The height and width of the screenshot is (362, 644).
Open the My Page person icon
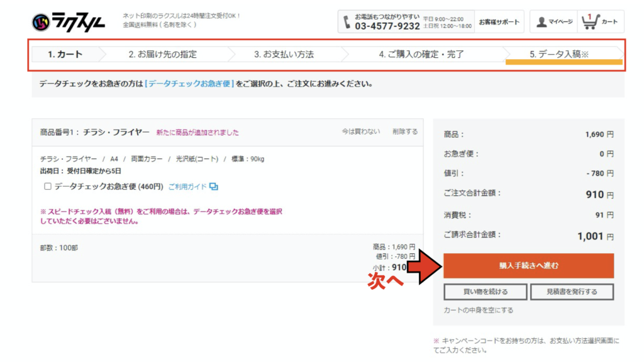tap(541, 22)
